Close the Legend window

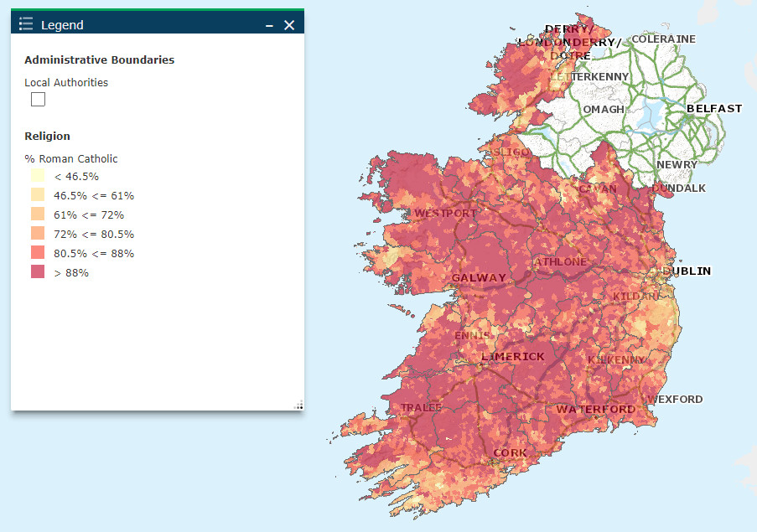(289, 23)
